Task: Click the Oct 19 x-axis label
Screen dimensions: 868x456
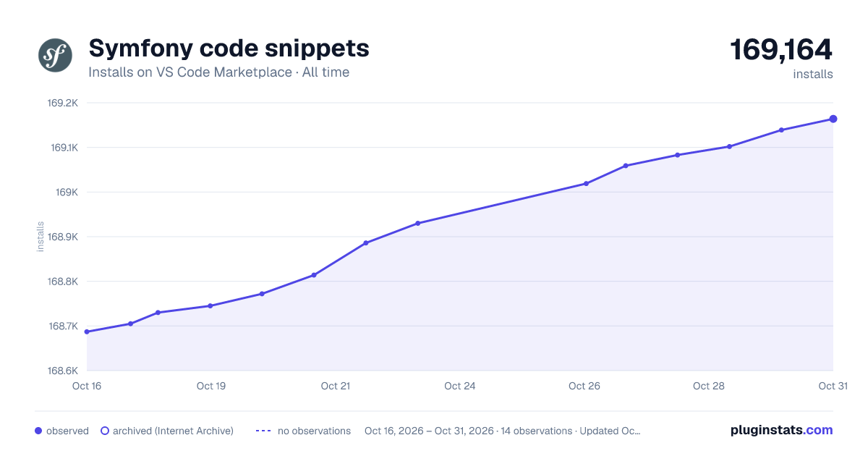Action: click(x=211, y=386)
